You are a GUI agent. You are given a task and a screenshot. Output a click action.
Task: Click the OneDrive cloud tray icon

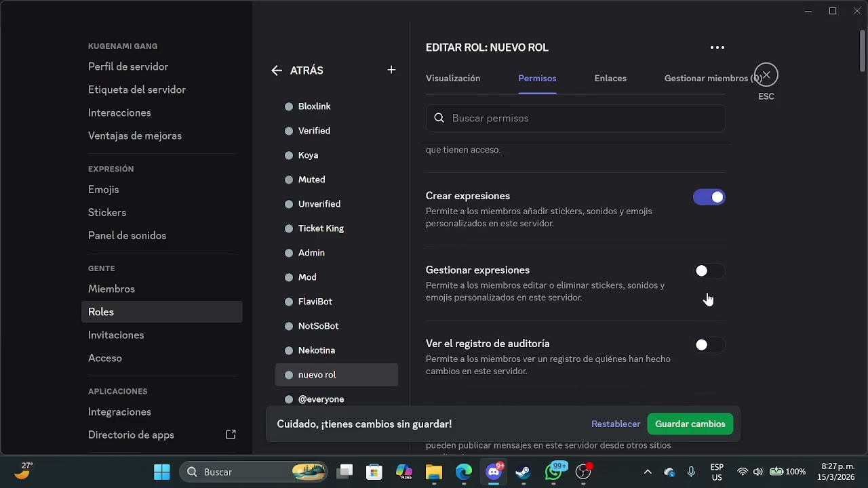(669, 472)
